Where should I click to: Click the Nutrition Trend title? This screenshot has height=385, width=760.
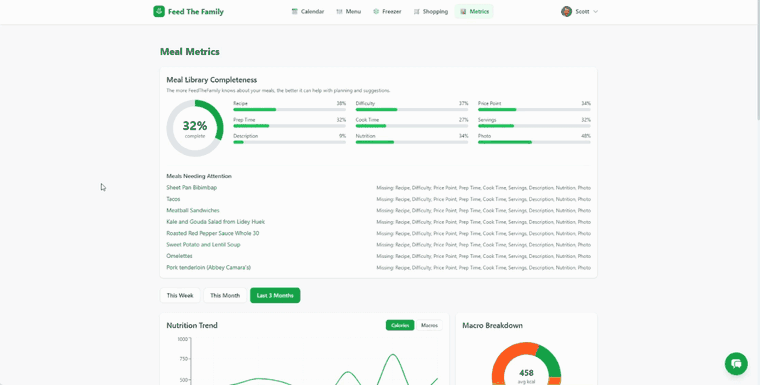tap(192, 325)
